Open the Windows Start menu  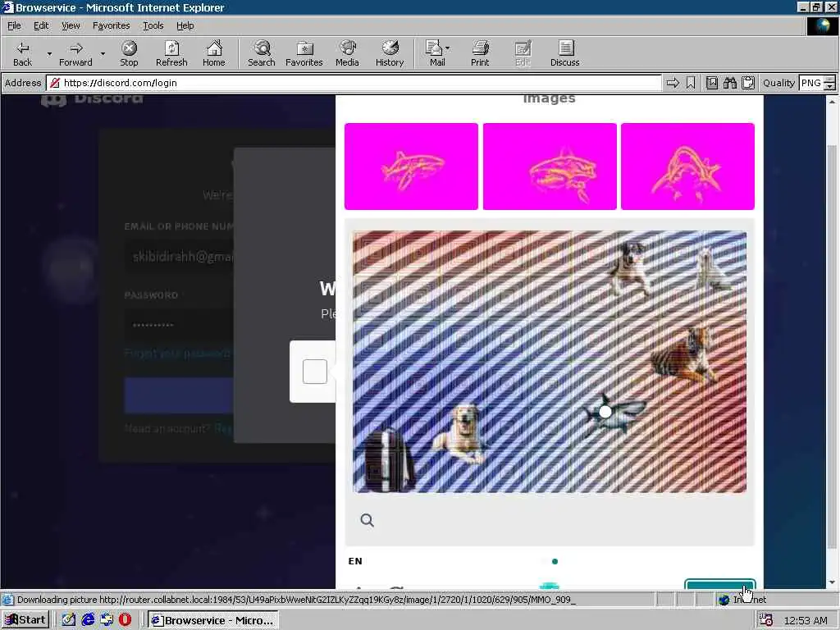[25, 620]
